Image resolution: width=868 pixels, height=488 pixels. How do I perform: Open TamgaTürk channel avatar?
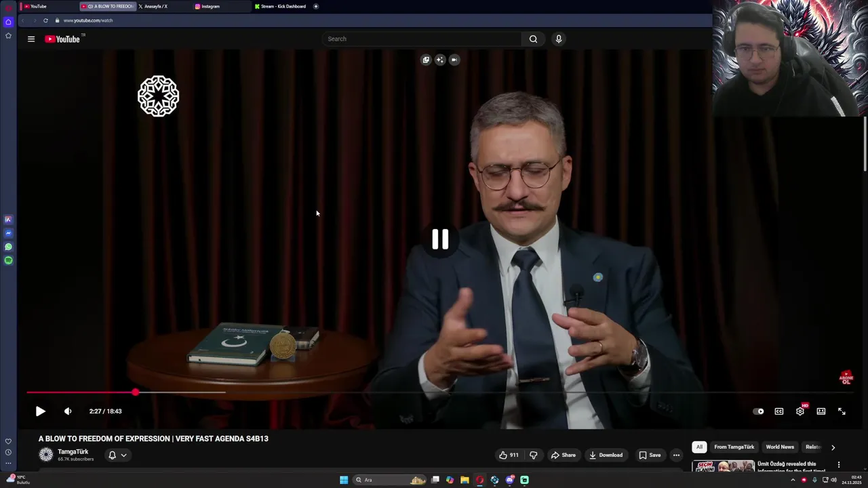click(x=45, y=455)
